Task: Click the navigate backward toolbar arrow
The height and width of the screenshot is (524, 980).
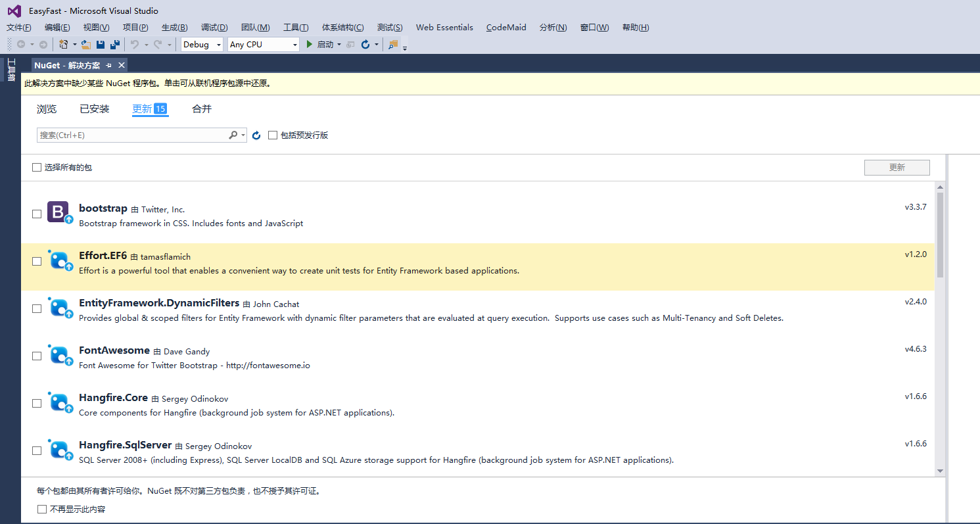Action: [21, 45]
